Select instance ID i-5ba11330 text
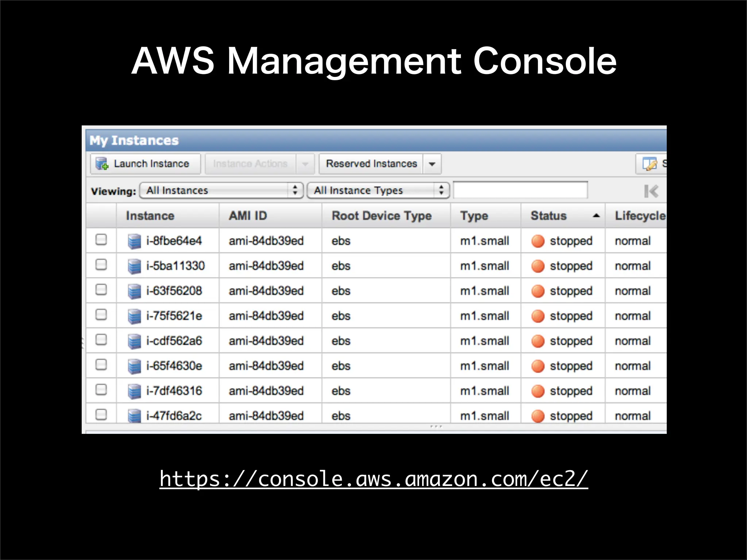 click(175, 266)
